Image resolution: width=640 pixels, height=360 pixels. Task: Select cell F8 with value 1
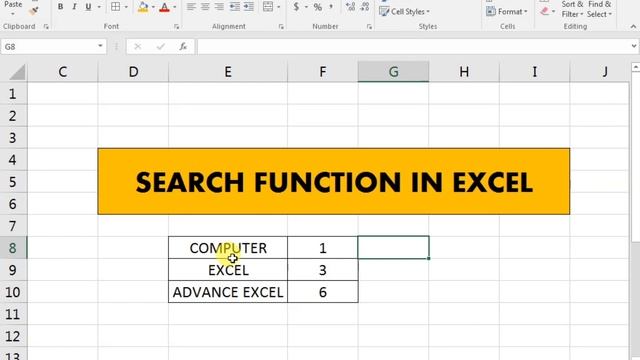pyautogui.click(x=322, y=248)
